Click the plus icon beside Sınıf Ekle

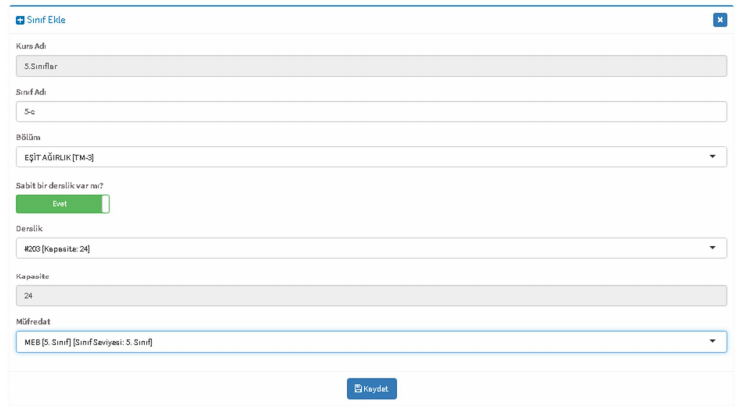(x=20, y=20)
